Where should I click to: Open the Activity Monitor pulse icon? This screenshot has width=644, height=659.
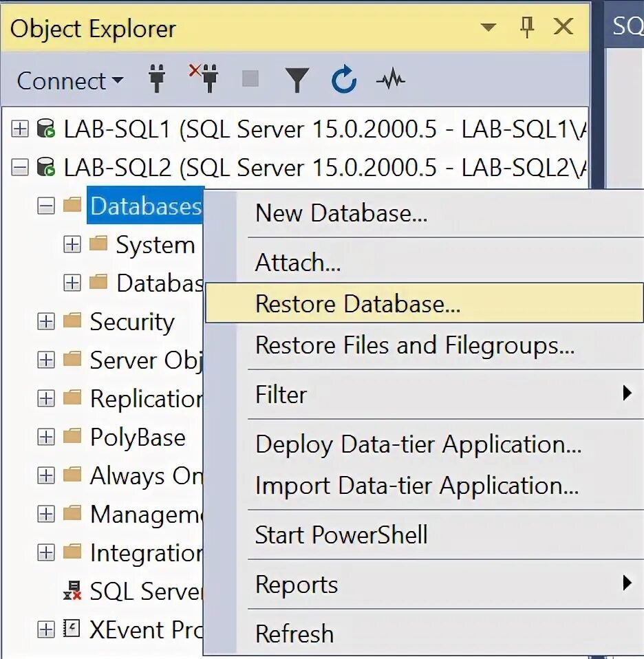[391, 79]
